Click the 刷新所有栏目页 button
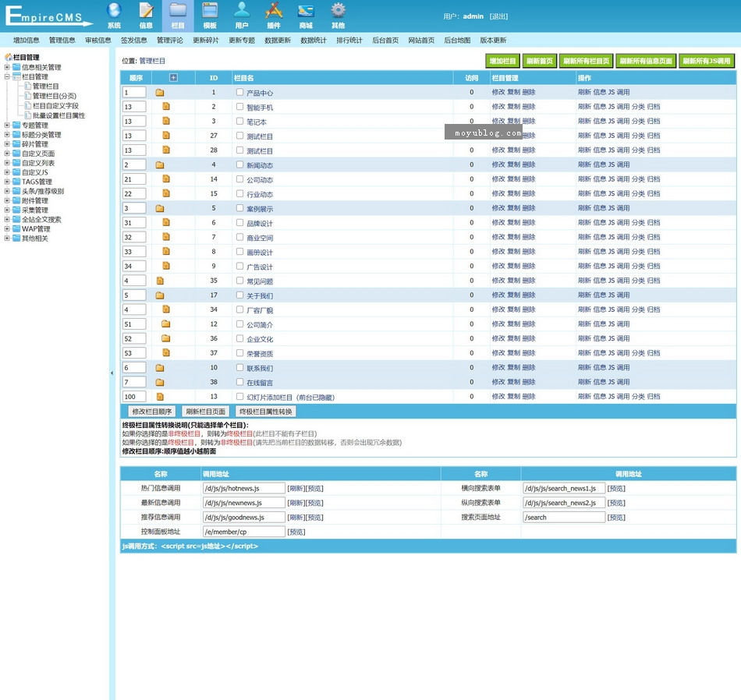Viewport: 741px width, 700px height. pos(586,61)
